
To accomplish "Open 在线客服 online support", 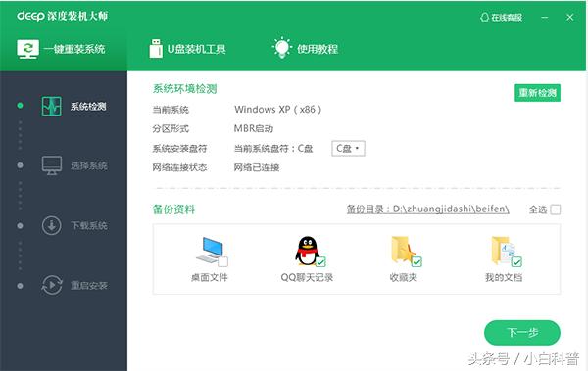I will [501, 18].
